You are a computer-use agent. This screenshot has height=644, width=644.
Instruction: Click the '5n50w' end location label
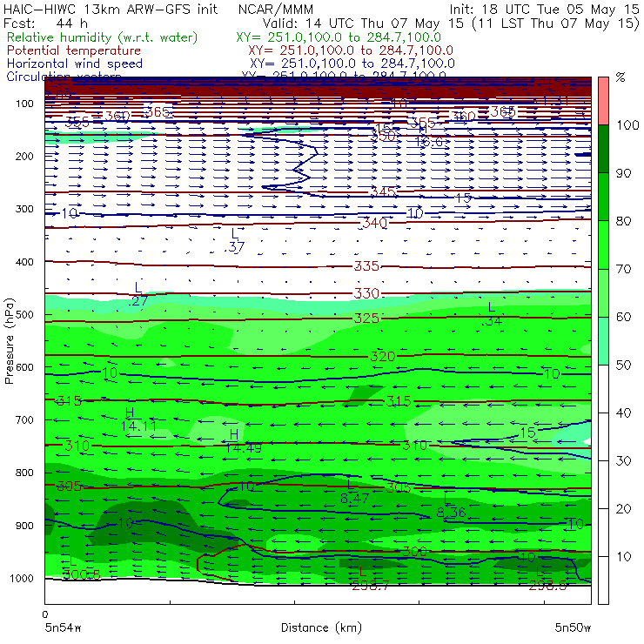[573, 627]
